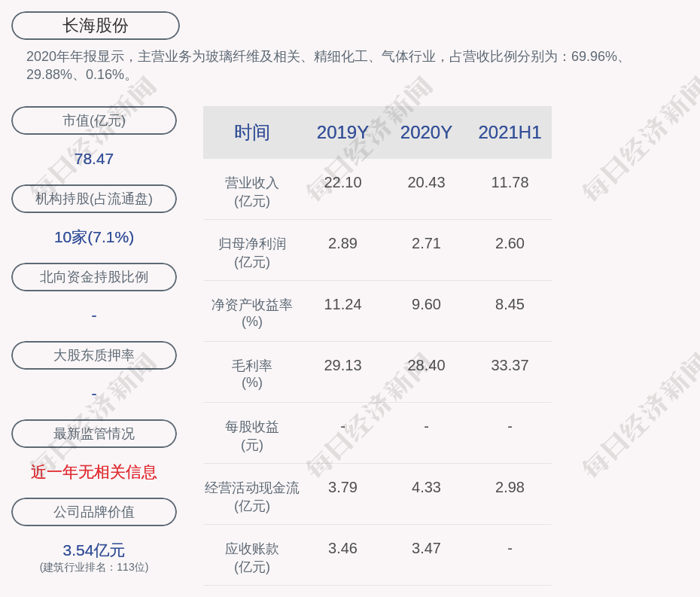
Task: Click cash flow value 2.98
Action: pyautogui.click(x=510, y=487)
